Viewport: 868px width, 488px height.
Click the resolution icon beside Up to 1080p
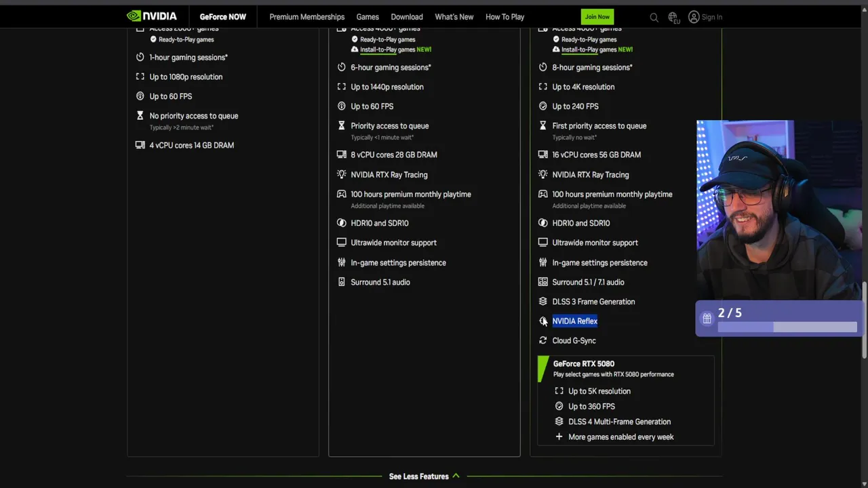pyautogui.click(x=140, y=77)
